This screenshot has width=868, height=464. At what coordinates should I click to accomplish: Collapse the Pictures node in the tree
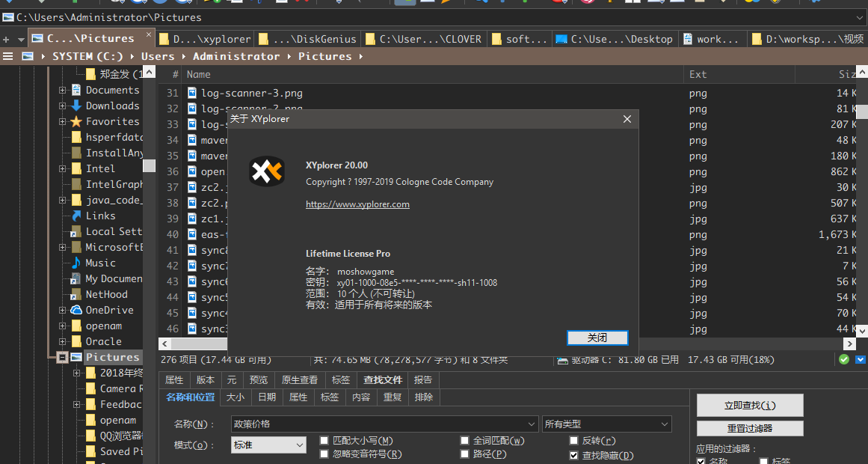click(63, 358)
